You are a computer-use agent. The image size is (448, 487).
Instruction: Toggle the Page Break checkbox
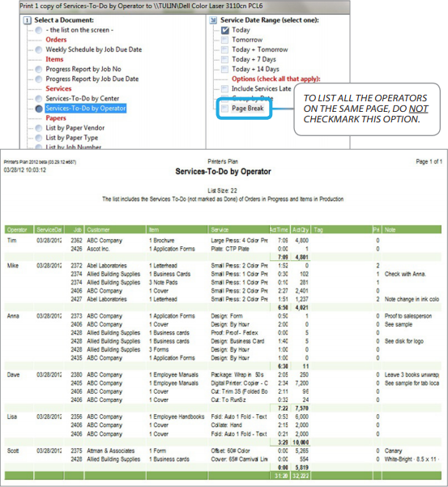pyautogui.click(x=224, y=109)
